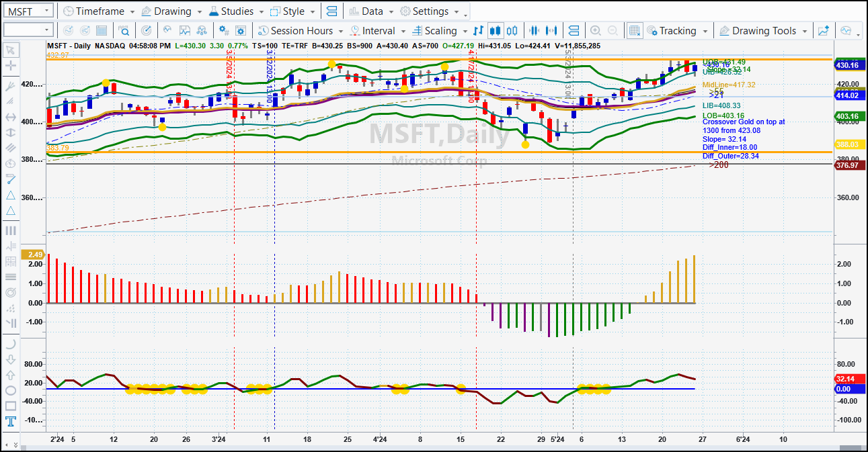The image size is (868, 452).
Task: Click the wide bar spacing icon
Action: pos(551,30)
